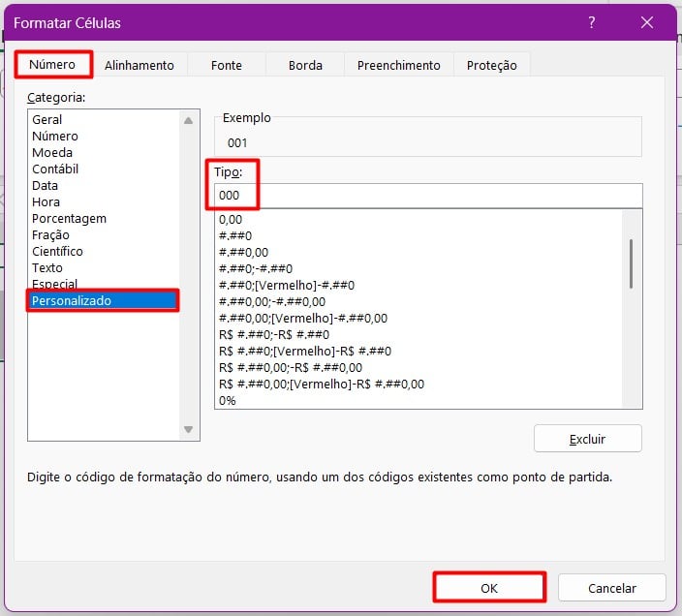Select the Geral category
This screenshot has height=616, width=682.
tap(105, 119)
